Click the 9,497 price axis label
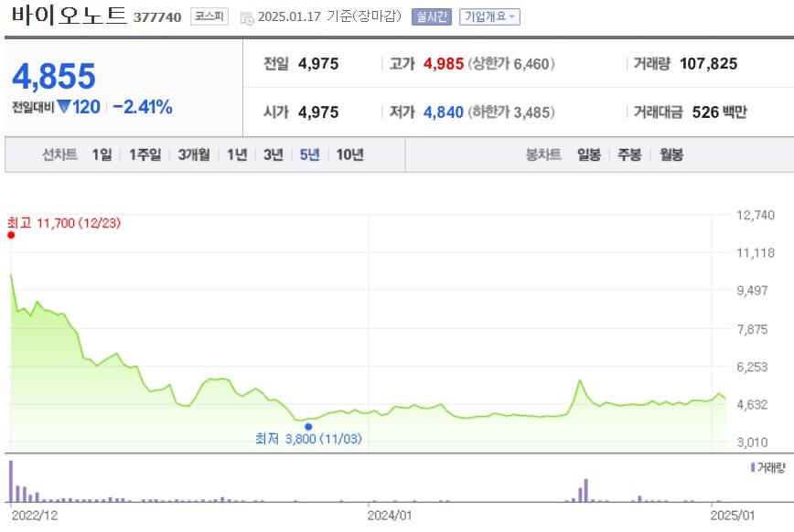The width and height of the screenshot is (794, 532). (752, 291)
